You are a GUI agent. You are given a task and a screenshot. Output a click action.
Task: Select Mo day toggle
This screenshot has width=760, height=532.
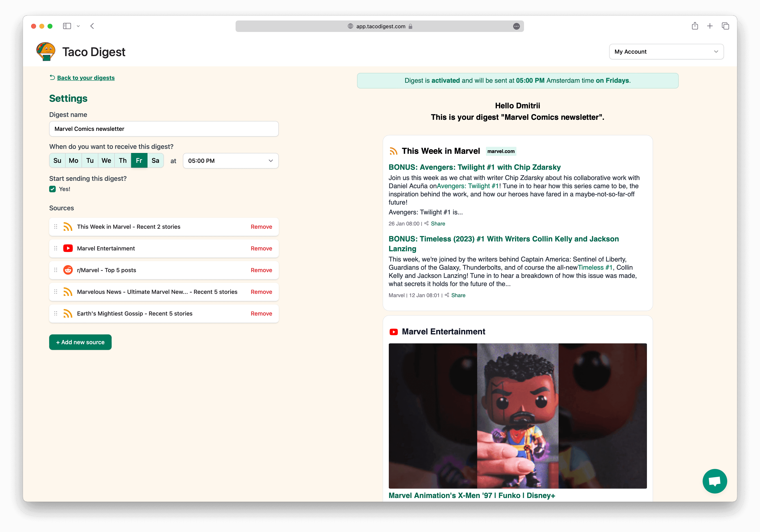point(74,161)
